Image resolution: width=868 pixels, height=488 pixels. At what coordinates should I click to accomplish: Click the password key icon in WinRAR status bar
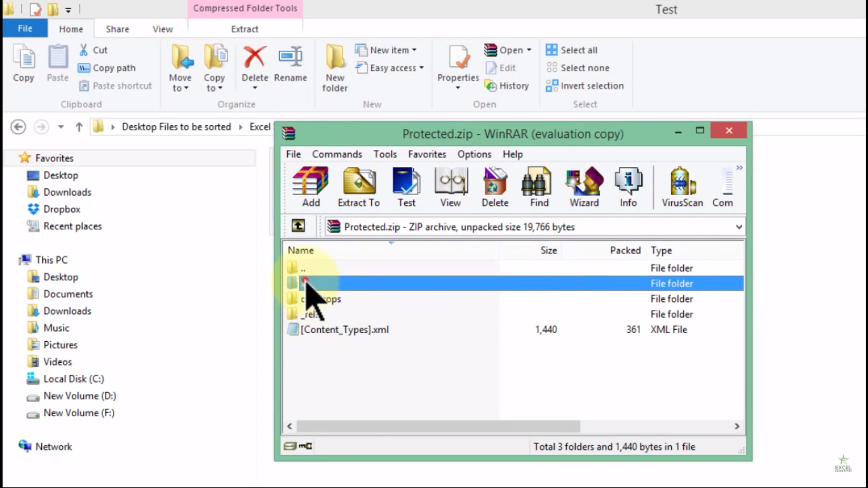[306, 446]
